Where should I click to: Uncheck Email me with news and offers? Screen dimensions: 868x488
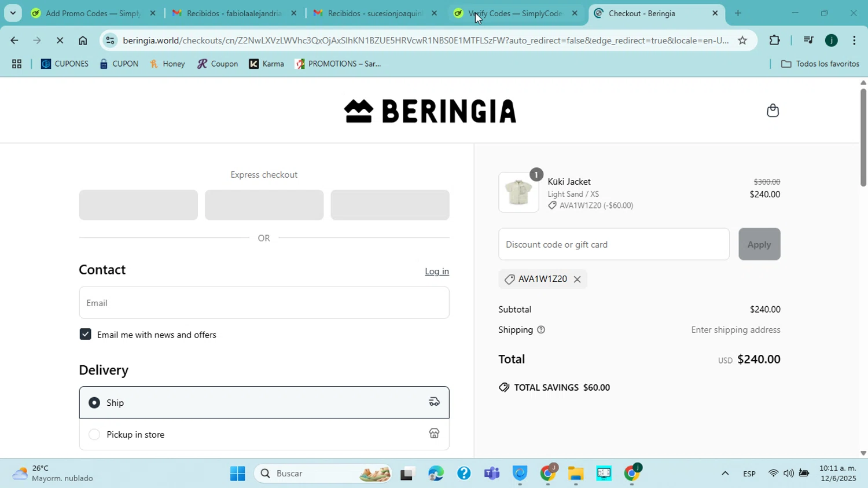(85, 335)
